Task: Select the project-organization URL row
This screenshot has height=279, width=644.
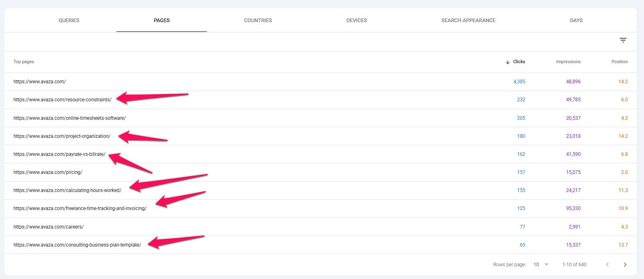Action: click(x=320, y=136)
